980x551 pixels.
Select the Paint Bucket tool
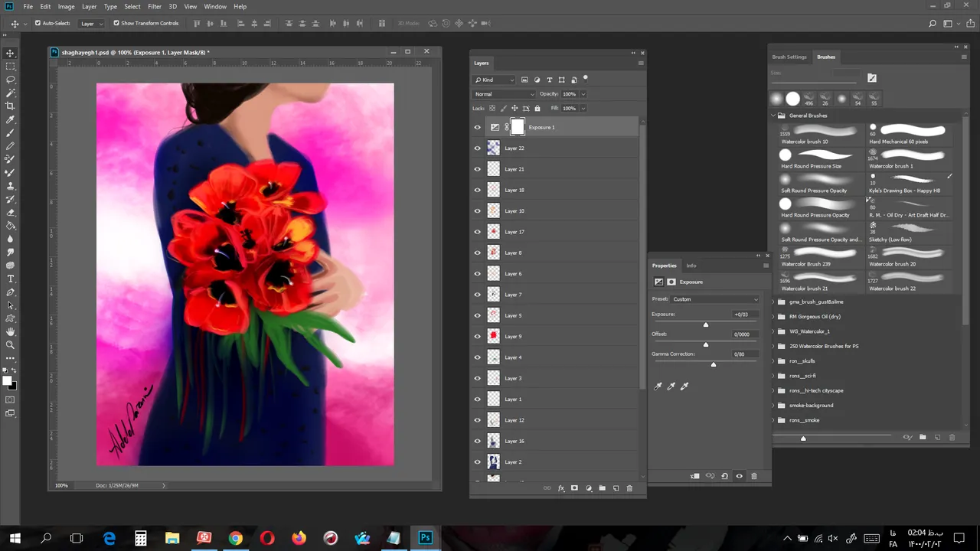[x=11, y=226]
